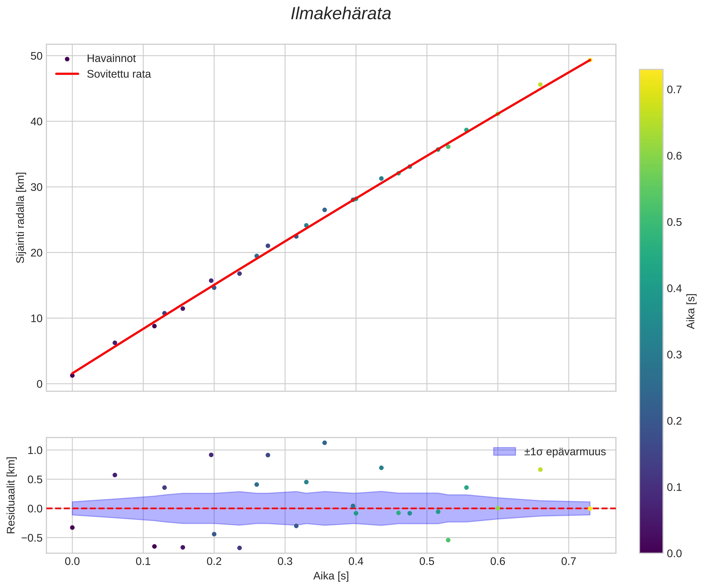Click the red Sovitettu rata legend line
Viewport: 703px width, 588px height.
coord(67,74)
